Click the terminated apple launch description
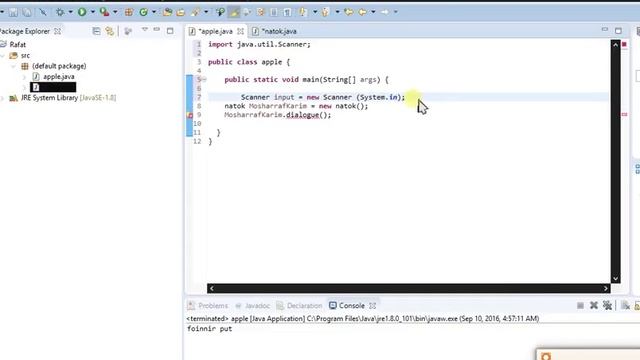This screenshot has height=360, width=640. [x=362, y=318]
